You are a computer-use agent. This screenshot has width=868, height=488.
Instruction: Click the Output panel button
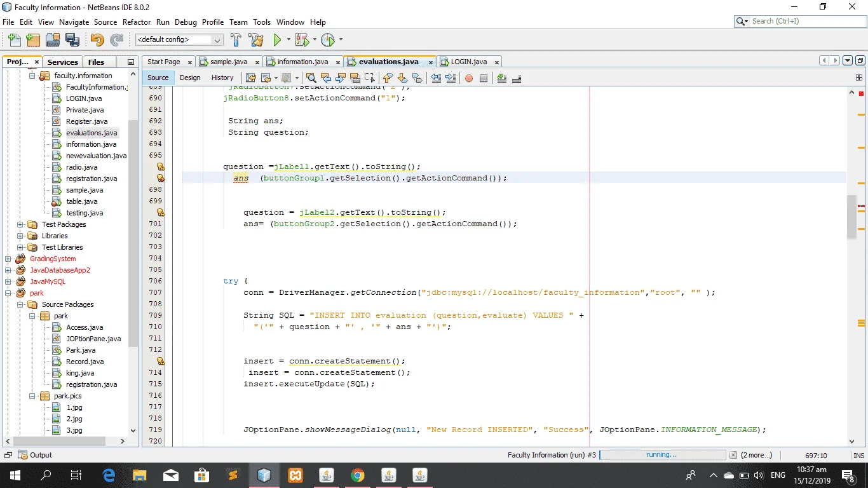(36, 455)
